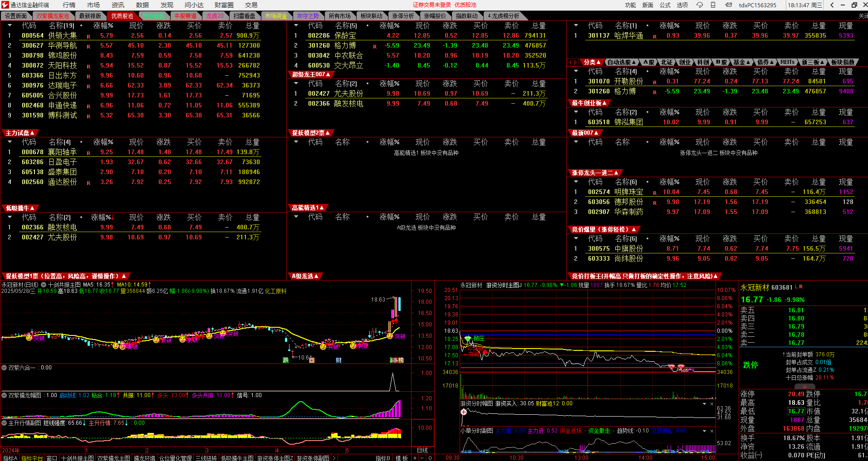868x461 pixels.
Task: Open dropdown arrow of 游资分时幅图 panel
Action: click(705, 404)
